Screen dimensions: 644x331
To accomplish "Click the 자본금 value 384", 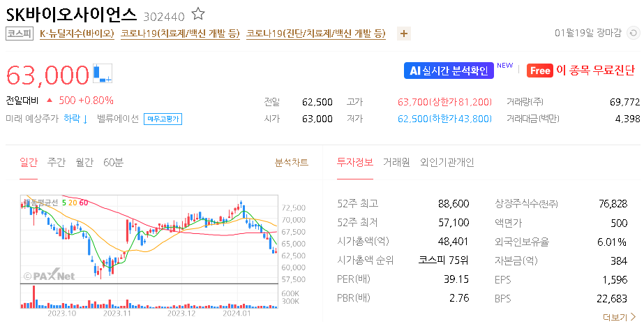I will [x=619, y=260].
